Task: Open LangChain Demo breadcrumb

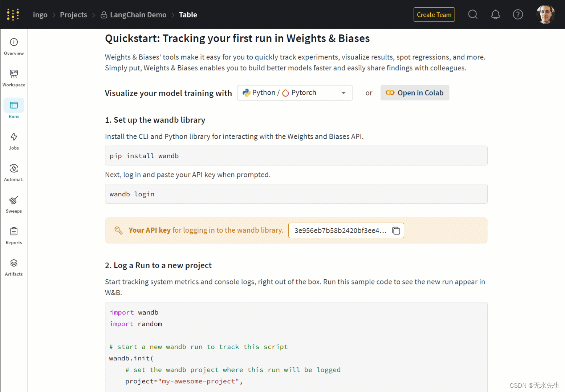Action: [138, 15]
